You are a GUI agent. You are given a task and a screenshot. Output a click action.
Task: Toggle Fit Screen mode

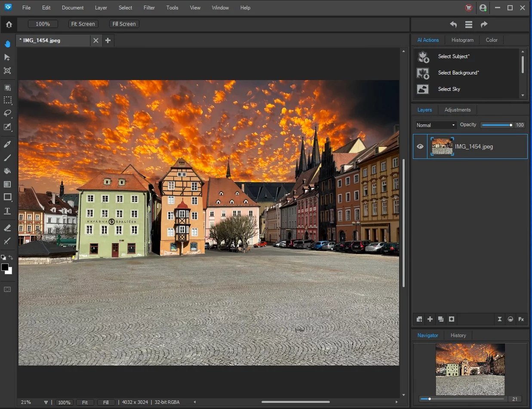click(x=83, y=24)
